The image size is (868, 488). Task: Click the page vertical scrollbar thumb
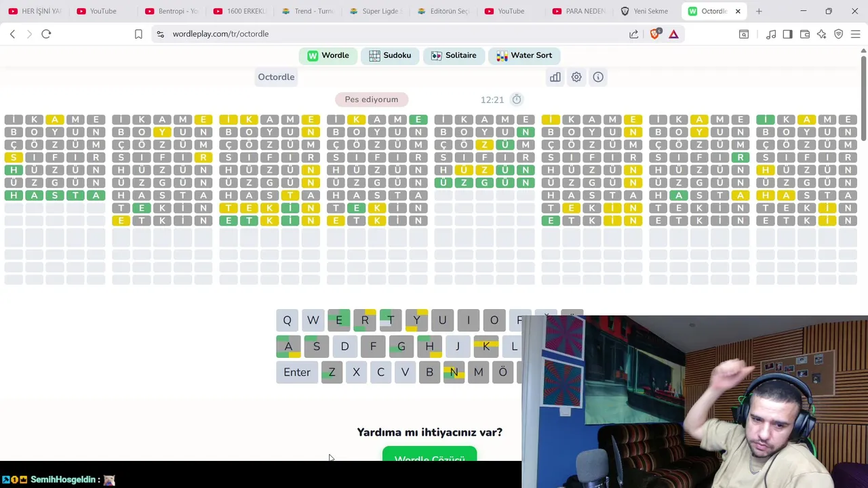pyautogui.click(x=863, y=98)
